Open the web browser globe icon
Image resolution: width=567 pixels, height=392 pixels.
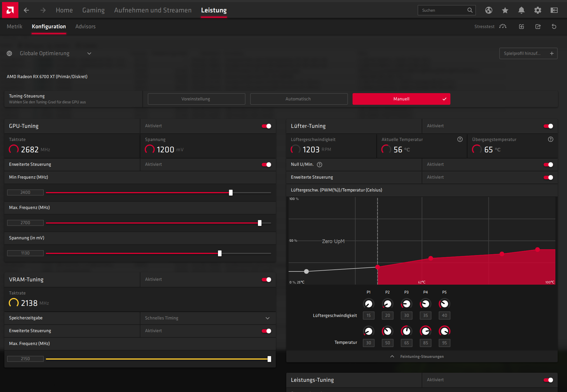(x=489, y=10)
